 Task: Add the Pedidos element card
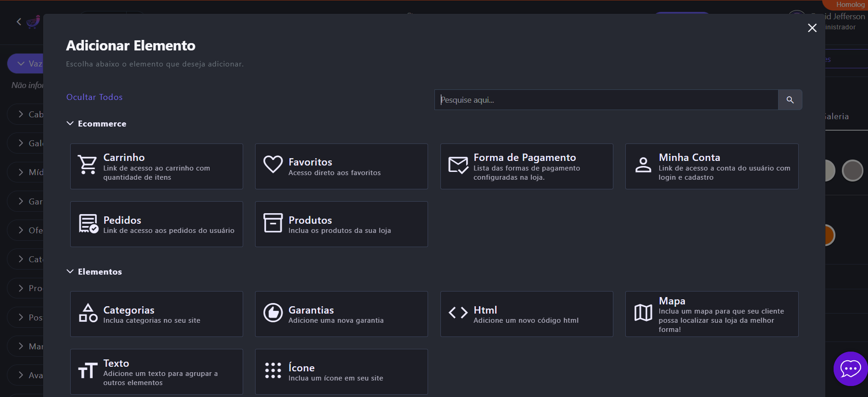[x=156, y=224]
